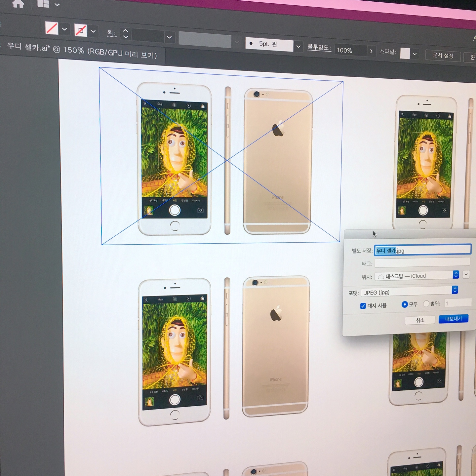476x476 pixels.
Task: Expand the 5pt. 원 brush dropdown arrow
Action: (x=298, y=47)
